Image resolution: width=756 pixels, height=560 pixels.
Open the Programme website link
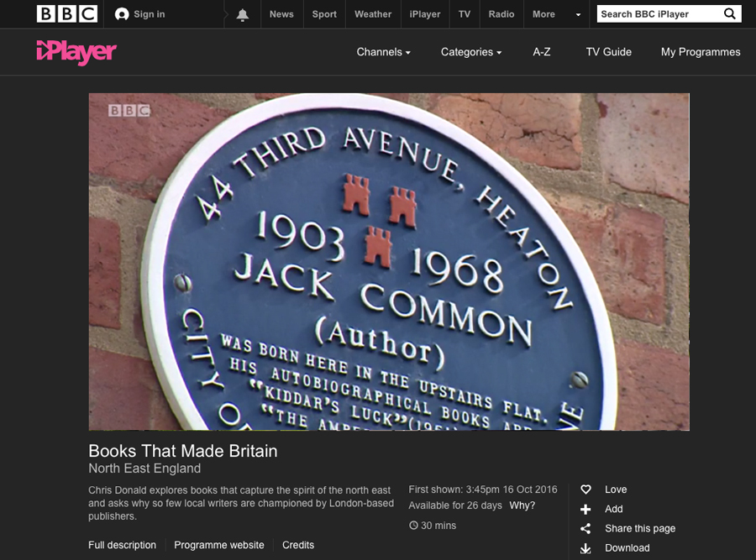coord(218,545)
